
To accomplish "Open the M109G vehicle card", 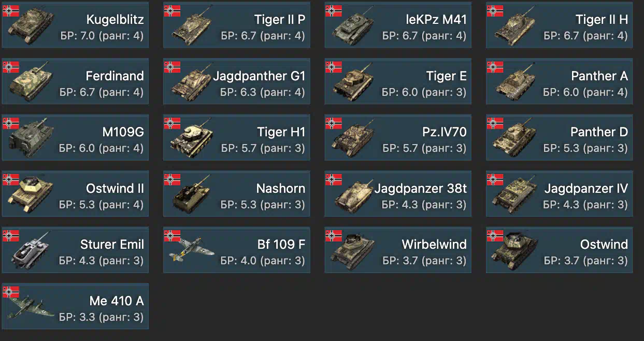I will [75, 137].
